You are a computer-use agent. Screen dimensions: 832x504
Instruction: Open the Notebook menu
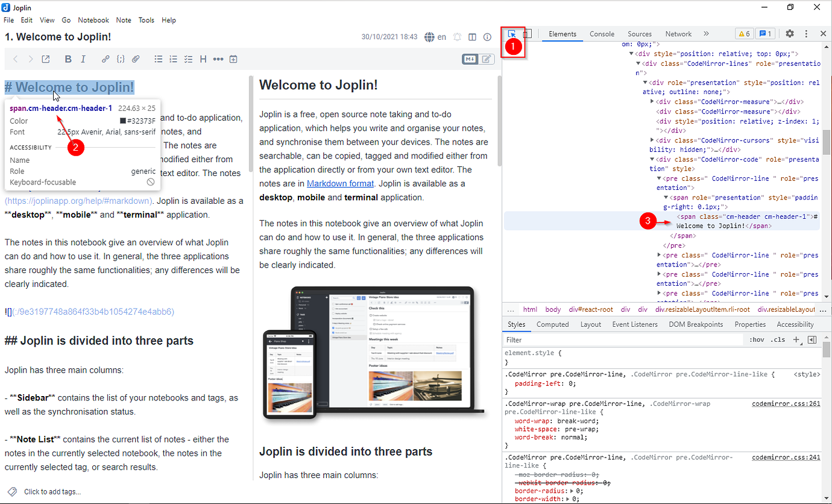point(93,20)
